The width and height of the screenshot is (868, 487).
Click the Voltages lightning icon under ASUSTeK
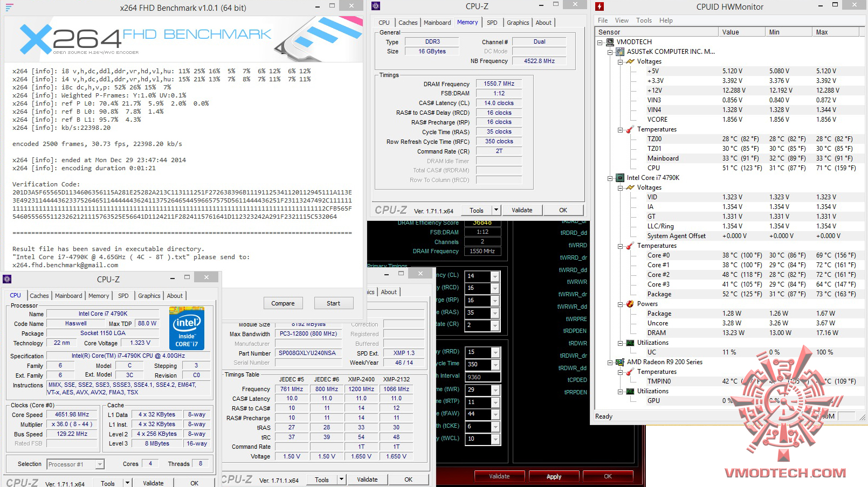(630, 61)
